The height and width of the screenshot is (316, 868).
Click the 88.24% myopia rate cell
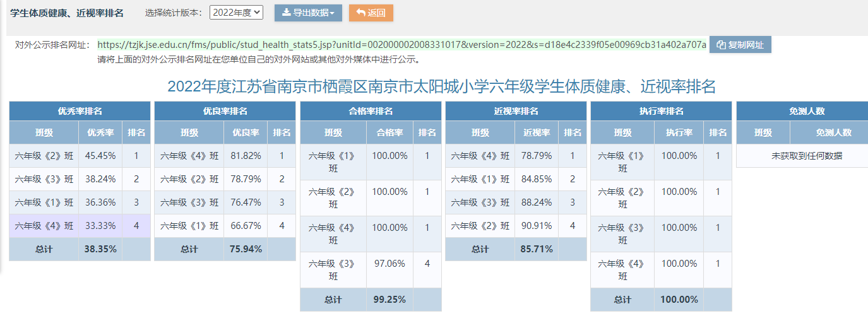[x=536, y=202]
